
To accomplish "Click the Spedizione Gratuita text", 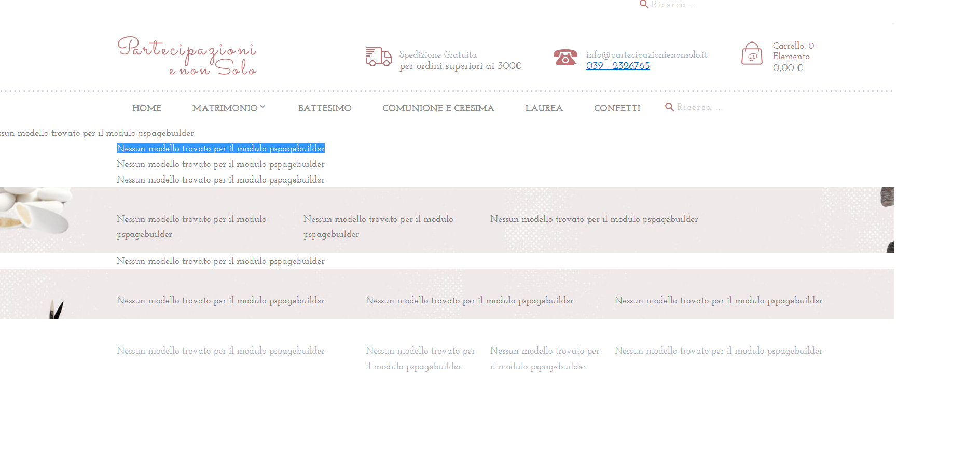I will [438, 54].
